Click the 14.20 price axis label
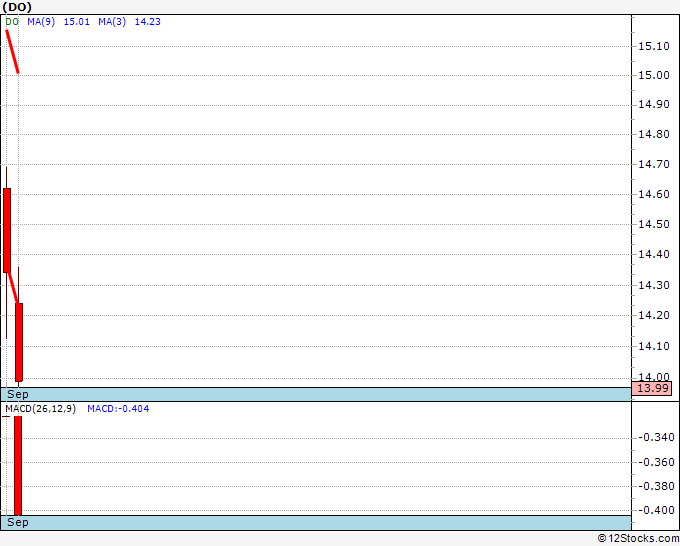680x546 pixels. pos(654,315)
